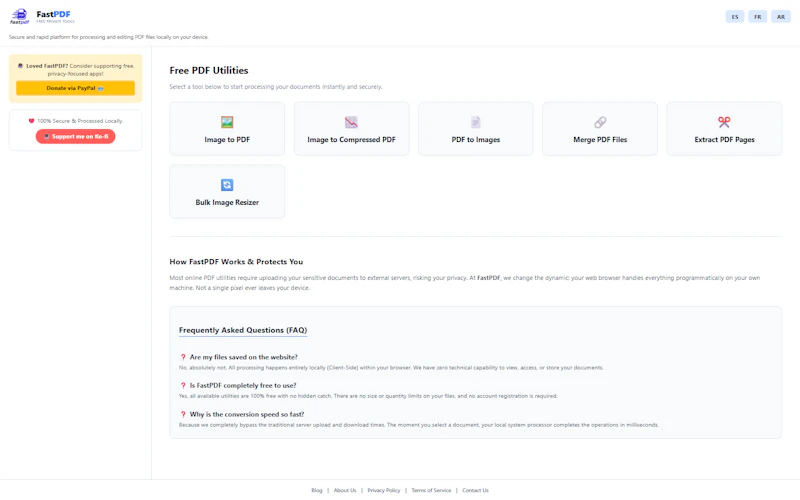Click question 'Are my files saved on the website?'
The image size is (800, 500).
point(243,357)
